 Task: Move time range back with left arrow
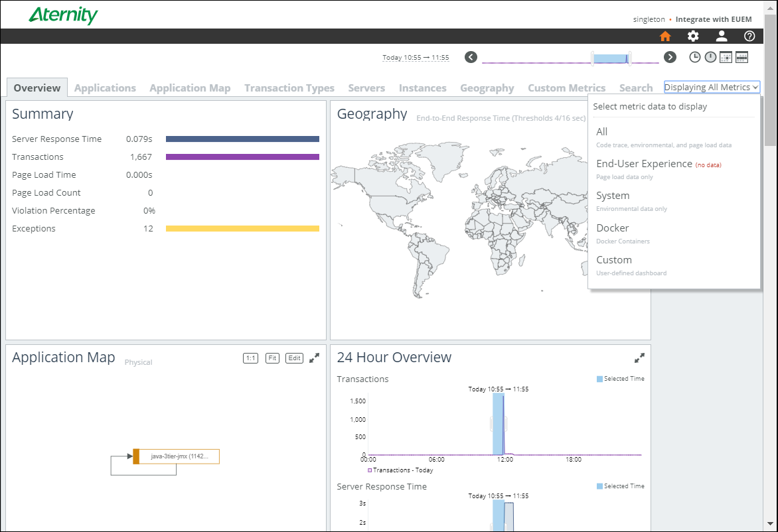pyautogui.click(x=471, y=57)
